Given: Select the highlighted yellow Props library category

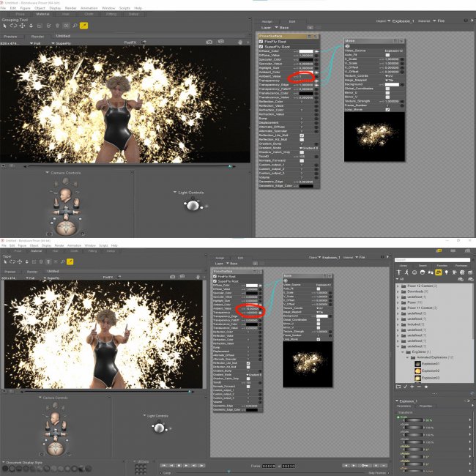Looking at the screenshot, I should tap(439, 272).
